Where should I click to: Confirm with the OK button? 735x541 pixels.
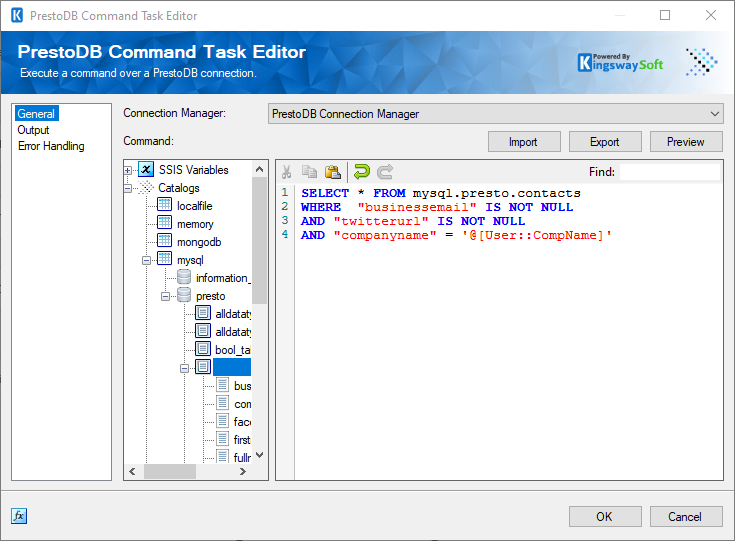(x=605, y=516)
